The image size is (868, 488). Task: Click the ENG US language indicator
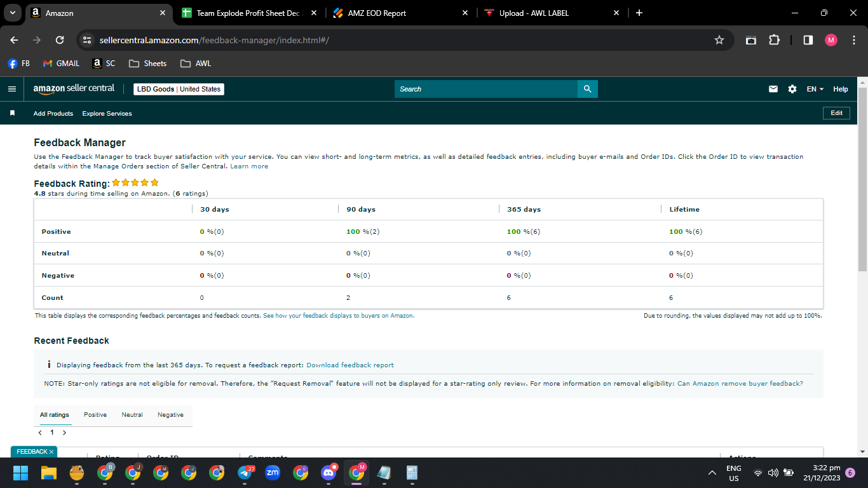tap(734, 473)
